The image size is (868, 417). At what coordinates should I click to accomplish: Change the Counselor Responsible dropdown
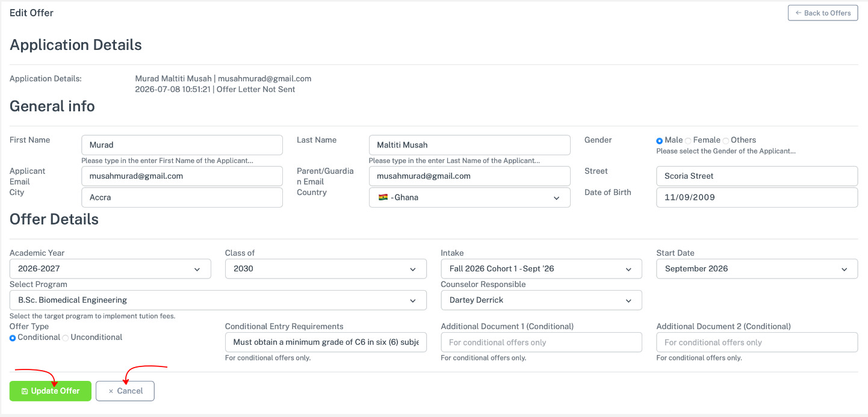541,300
